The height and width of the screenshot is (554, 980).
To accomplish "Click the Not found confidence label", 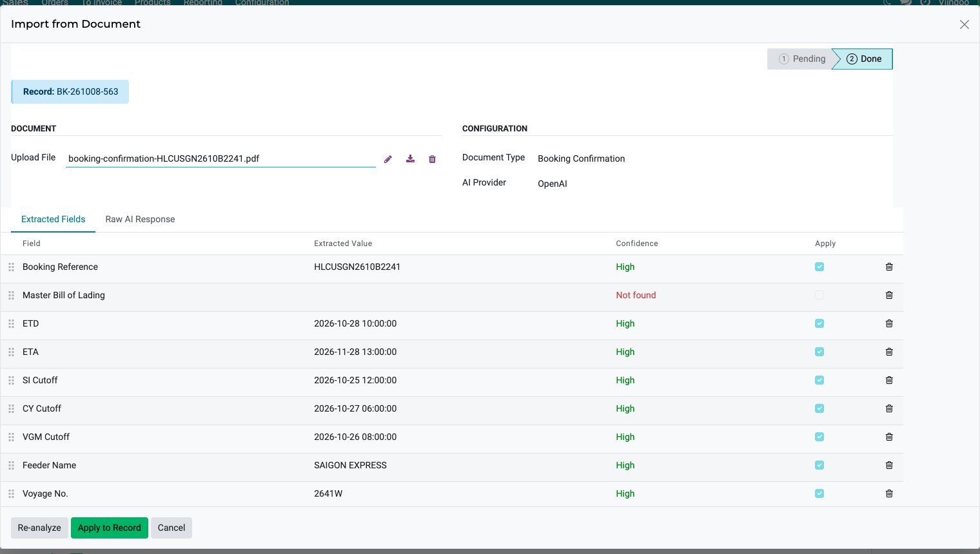I will (x=636, y=295).
